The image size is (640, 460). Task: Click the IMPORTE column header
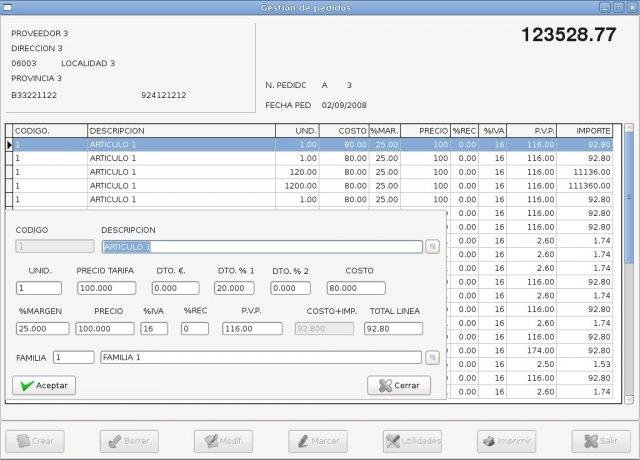pyautogui.click(x=584, y=131)
